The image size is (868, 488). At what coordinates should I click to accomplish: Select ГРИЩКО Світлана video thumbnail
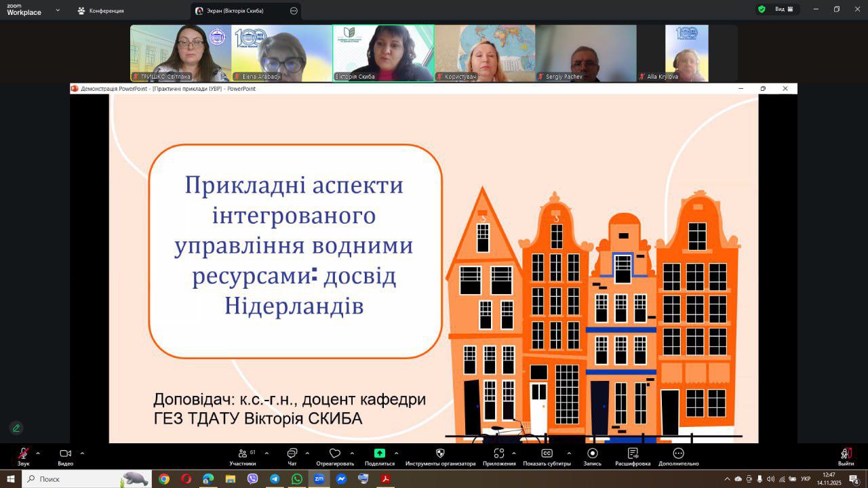pos(180,54)
